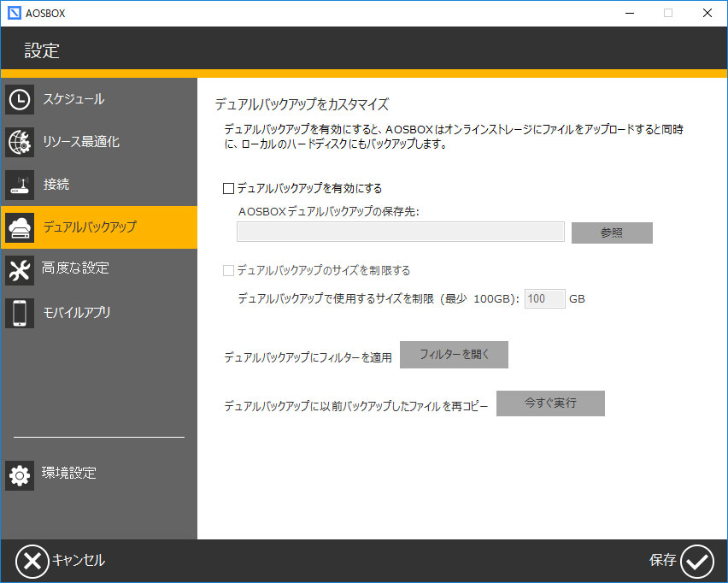Image resolution: width=728 pixels, height=583 pixels.
Task: Click the dual backup destination path field
Action: [x=401, y=232]
